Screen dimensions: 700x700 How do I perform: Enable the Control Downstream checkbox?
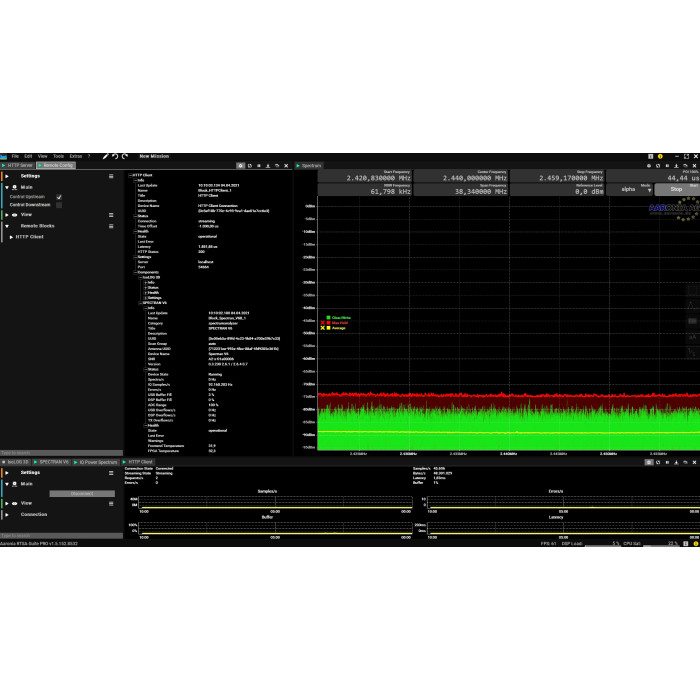[59, 205]
